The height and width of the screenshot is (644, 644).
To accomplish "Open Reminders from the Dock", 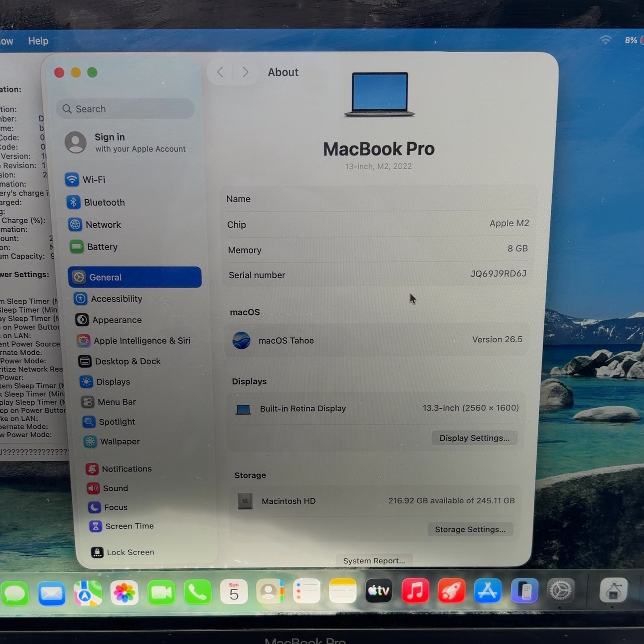I will click(x=307, y=591).
